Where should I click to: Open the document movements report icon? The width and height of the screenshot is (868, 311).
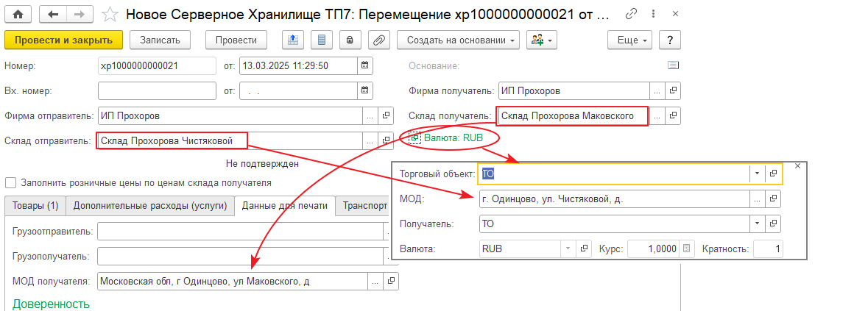[x=321, y=40]
